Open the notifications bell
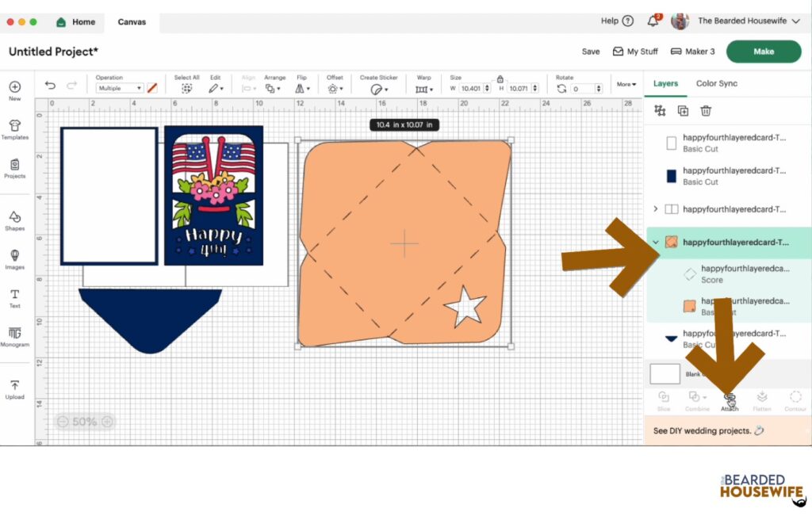Image resolution: width=812 pixels, height=516 pixels. pos(653,21)
